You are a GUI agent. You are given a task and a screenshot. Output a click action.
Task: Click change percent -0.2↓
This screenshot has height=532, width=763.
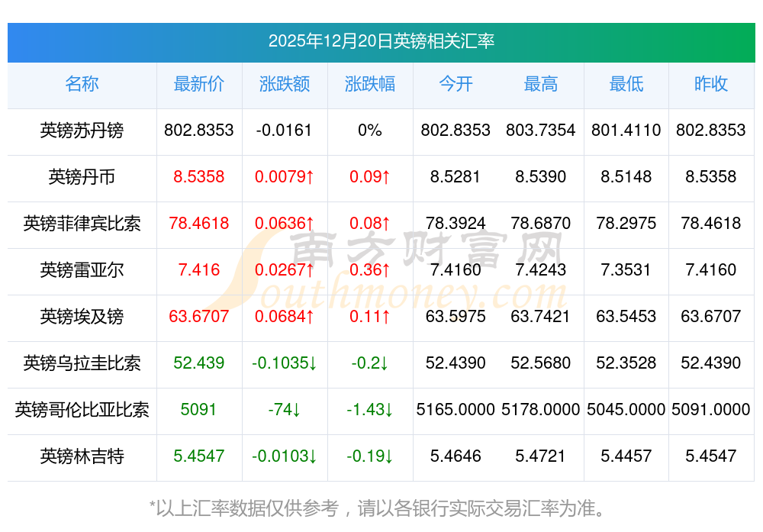(370, 363)
